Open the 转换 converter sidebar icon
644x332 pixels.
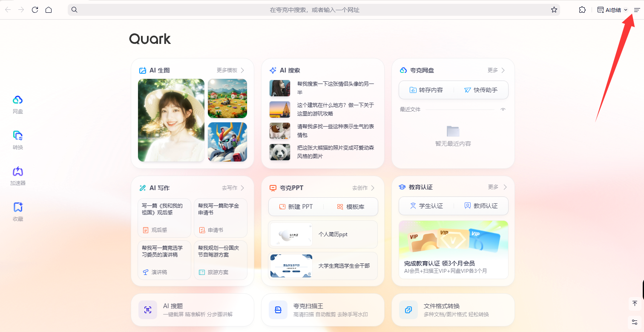tap(17, 136)
